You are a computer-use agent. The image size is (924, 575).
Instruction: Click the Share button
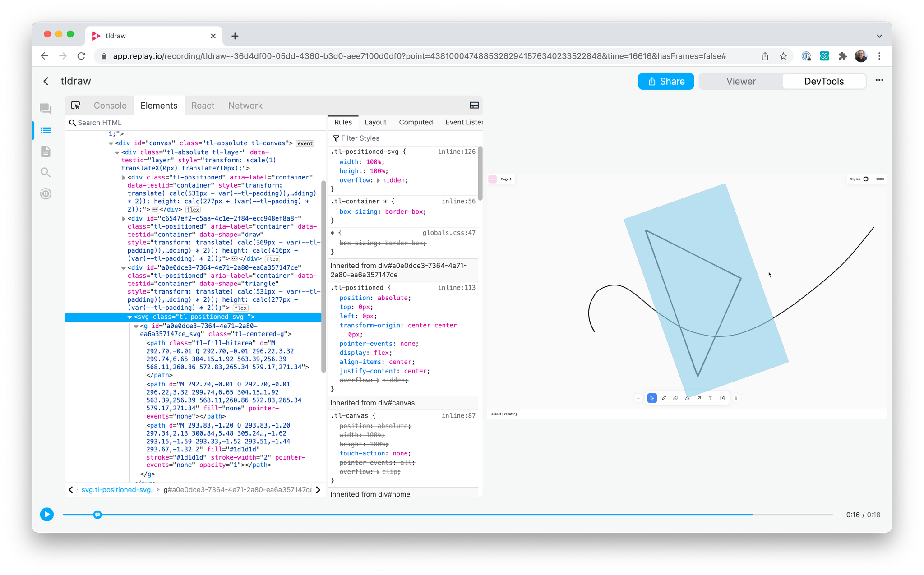(666, 81)
